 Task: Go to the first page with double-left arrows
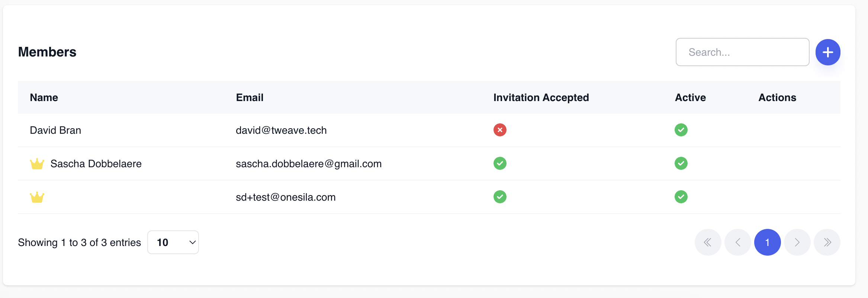[708, 242]
